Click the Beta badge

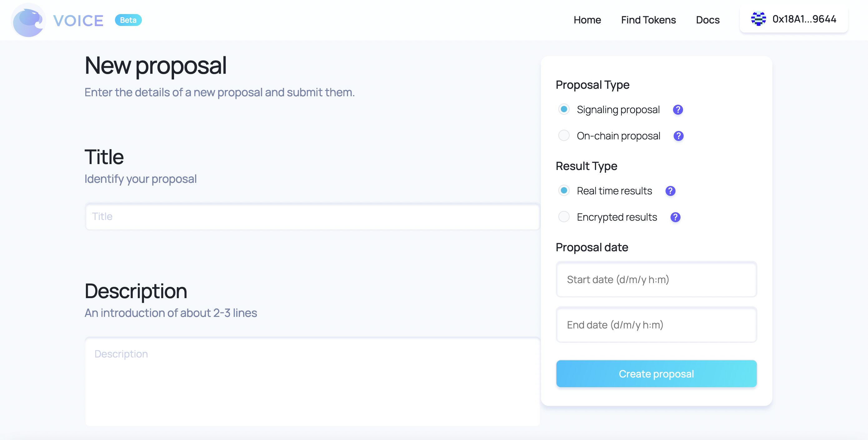point(128,20)
